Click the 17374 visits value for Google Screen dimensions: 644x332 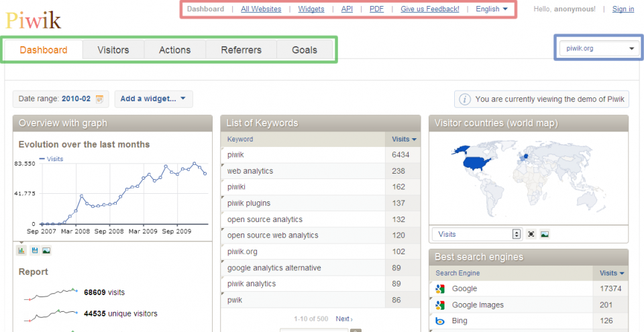tap(610, 289)
